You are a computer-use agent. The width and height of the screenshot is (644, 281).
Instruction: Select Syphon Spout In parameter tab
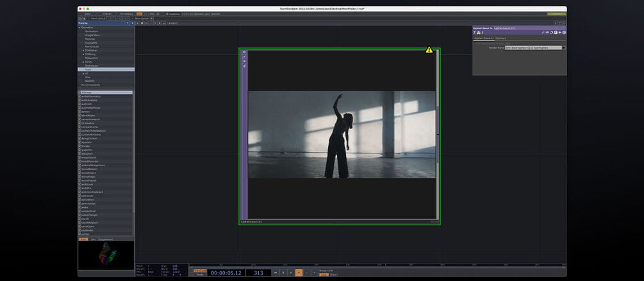tap(484, 38)
